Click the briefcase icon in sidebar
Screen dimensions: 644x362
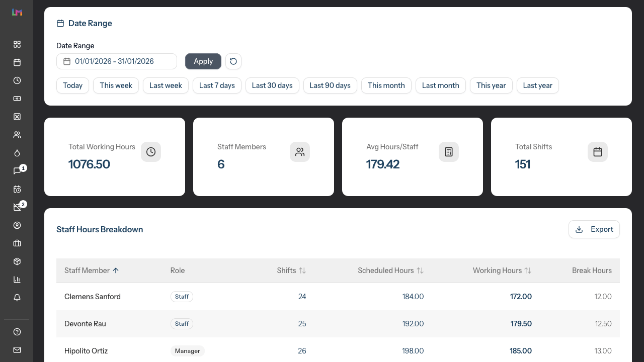17,243
